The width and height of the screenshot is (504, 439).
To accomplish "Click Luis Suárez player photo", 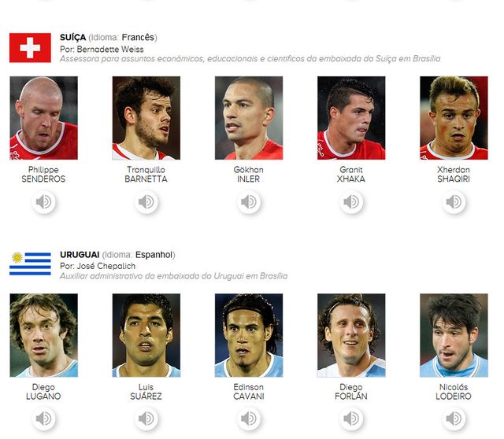I will click(x=146, y=335).
